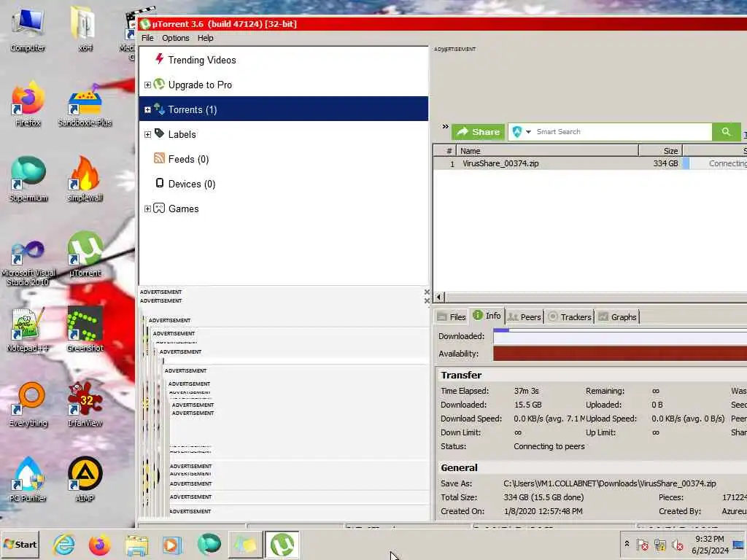Open the File menu

pyautogui.click(x=147, y=38)
